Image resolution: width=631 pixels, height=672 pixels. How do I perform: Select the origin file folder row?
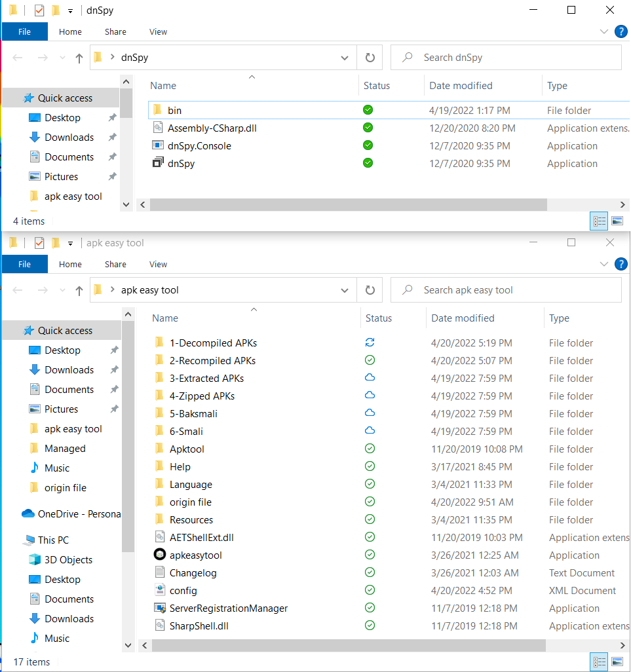click(x=390, y=502)
